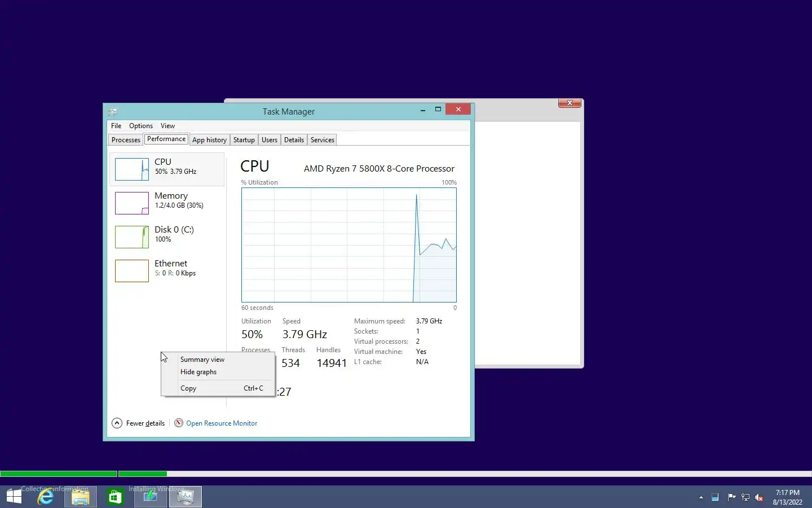Click the 3.79 GHz speed value
The width and height of the screenshot is (812, 508).
(304, 334)
